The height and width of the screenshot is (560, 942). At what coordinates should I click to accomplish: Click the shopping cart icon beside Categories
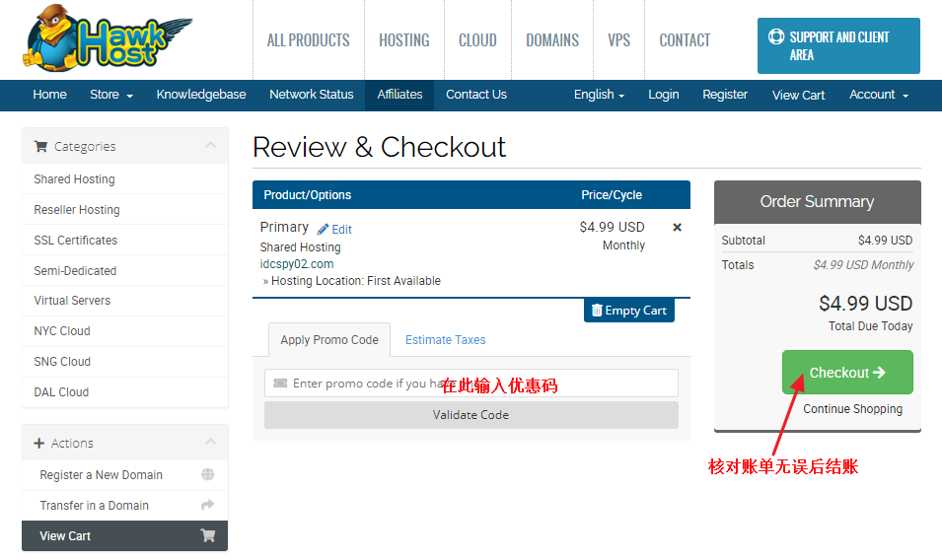(40, 147)
